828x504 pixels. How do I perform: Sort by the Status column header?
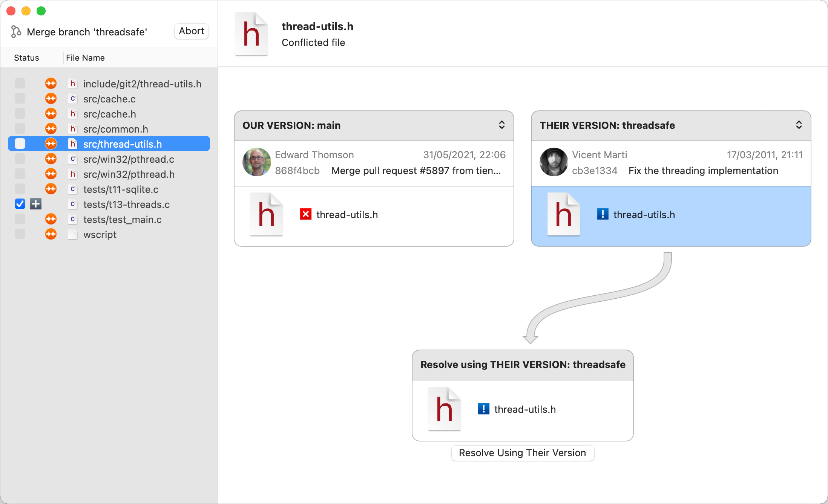(26, 58)
